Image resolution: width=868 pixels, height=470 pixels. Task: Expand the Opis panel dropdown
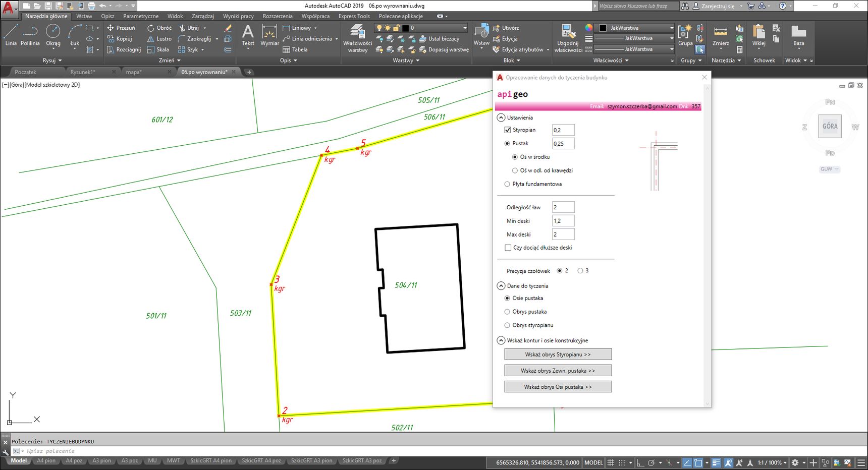(x=289, y=61)
